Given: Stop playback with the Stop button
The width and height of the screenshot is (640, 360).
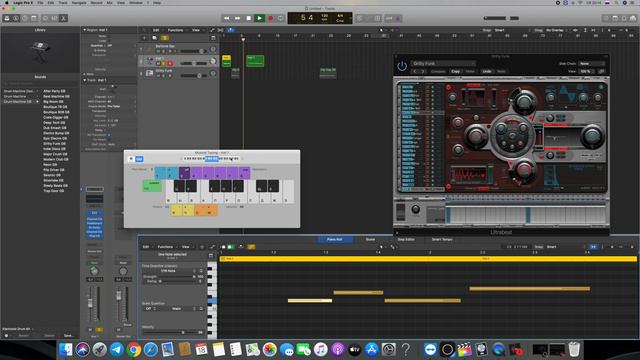Looking at the screenshot, I should pyautogui.click(x=248, y=18).
